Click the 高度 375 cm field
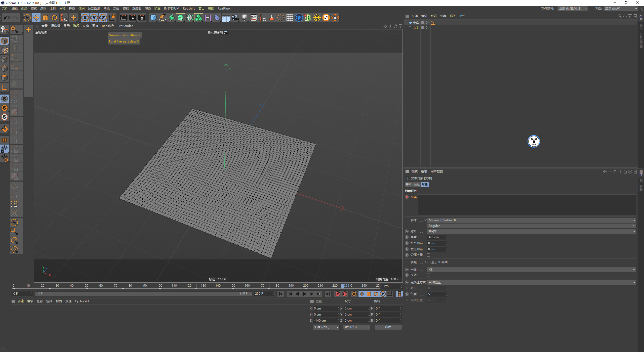The image size is (644, 352). coord(436,237)
